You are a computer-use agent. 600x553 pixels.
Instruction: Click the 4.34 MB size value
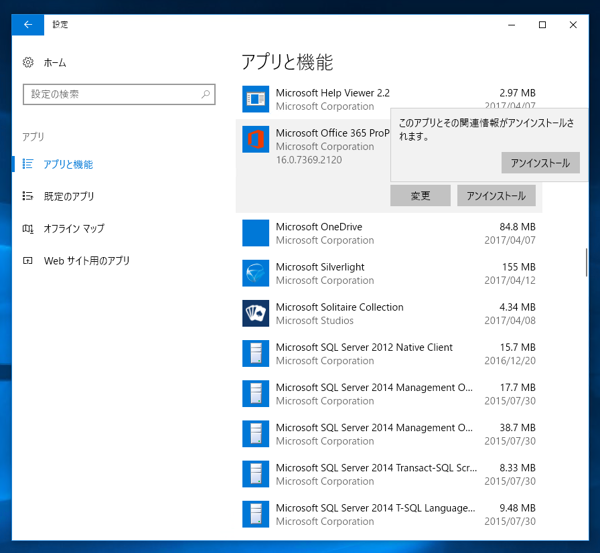pyautogui.click(x=517, y=307)
